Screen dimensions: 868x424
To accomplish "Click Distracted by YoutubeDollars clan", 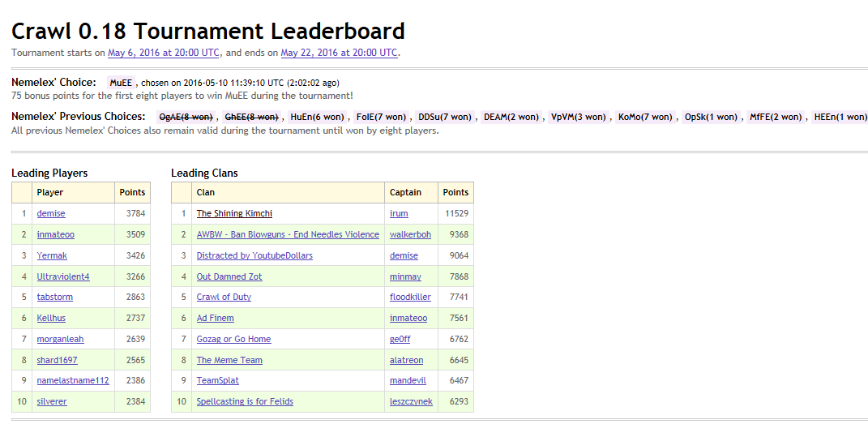I will [x=254, y=255].
